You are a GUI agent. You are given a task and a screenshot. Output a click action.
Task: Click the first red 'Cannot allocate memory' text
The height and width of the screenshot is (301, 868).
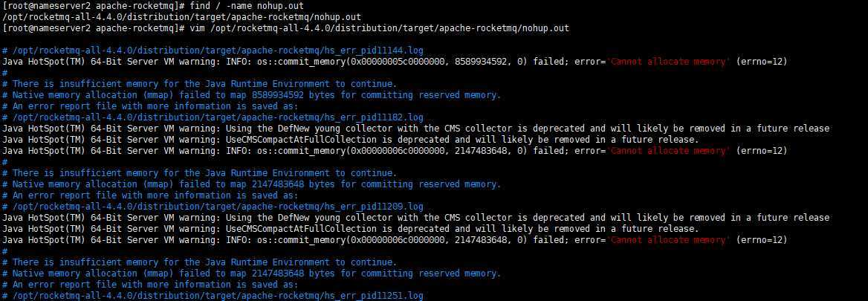(x=670, y=62)
